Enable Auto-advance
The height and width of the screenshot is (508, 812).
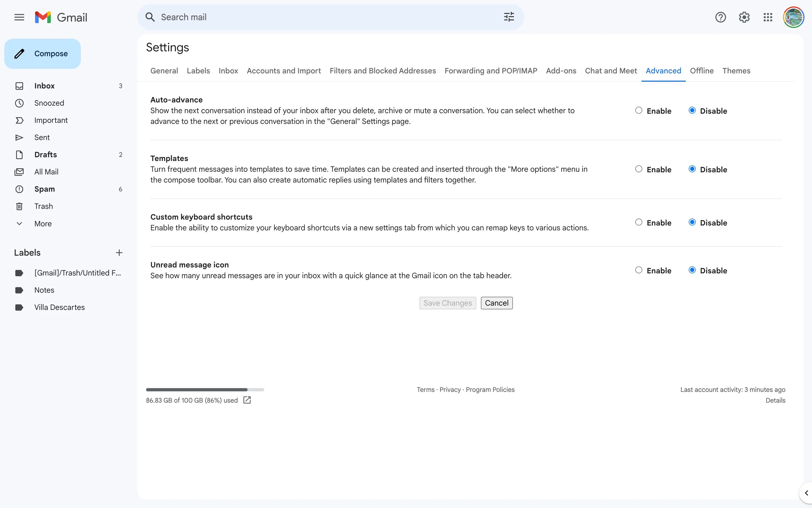(639, 110)
